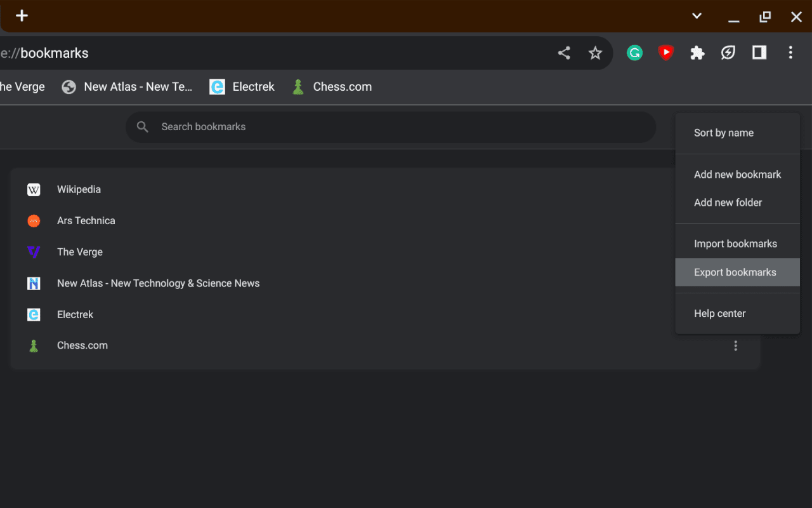Open the Grammarly extension icon
This screenshot has width=812, height=508.
pos(634,53)
